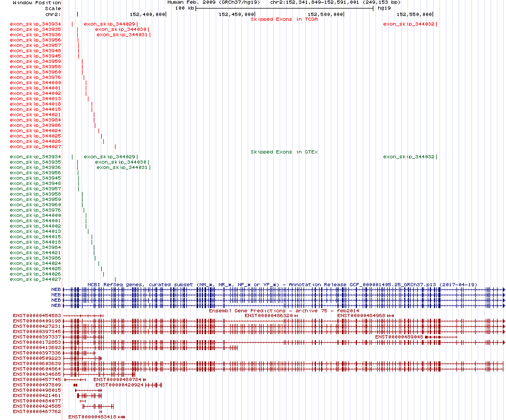Viewport: 506px width, 420px height.
Task: Click the topmost NEB RefSeq gene label
Action: (x=56, y=289)
